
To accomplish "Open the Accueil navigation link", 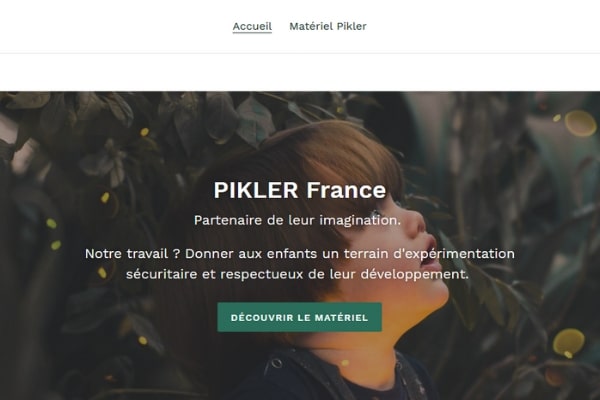I will 252,26.
